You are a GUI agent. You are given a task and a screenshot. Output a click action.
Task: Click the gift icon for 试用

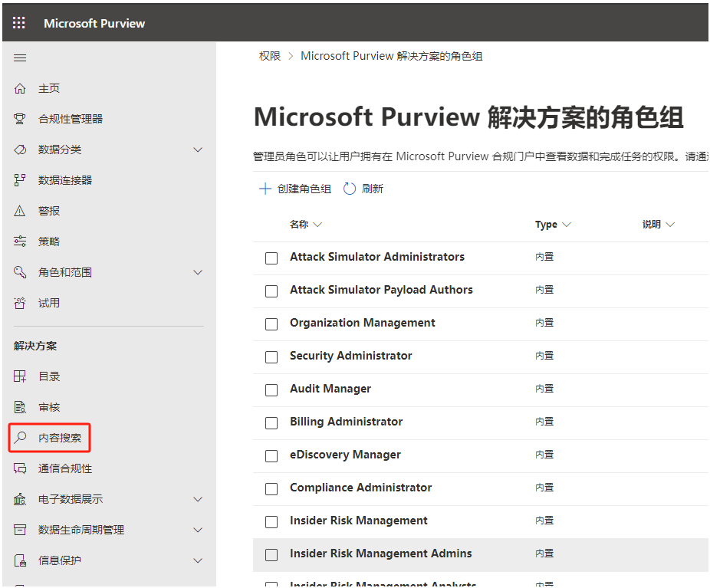(19, 303)
